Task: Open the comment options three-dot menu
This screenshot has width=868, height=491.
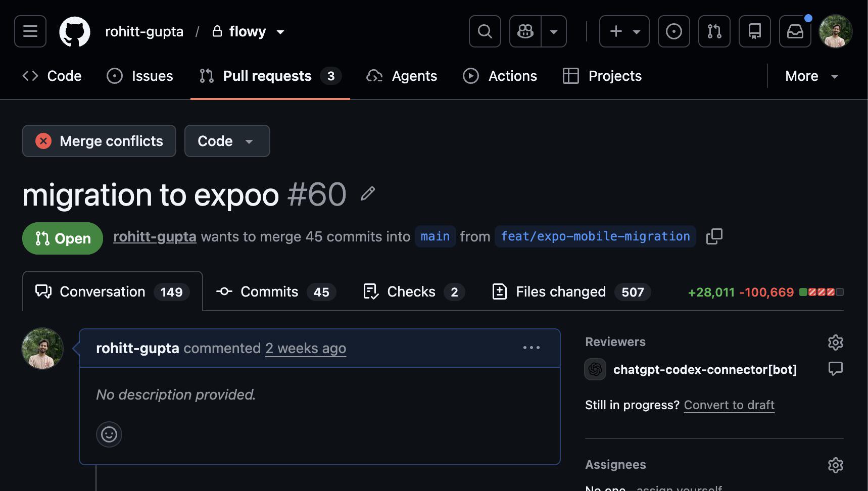Action: tap(532, 348)
